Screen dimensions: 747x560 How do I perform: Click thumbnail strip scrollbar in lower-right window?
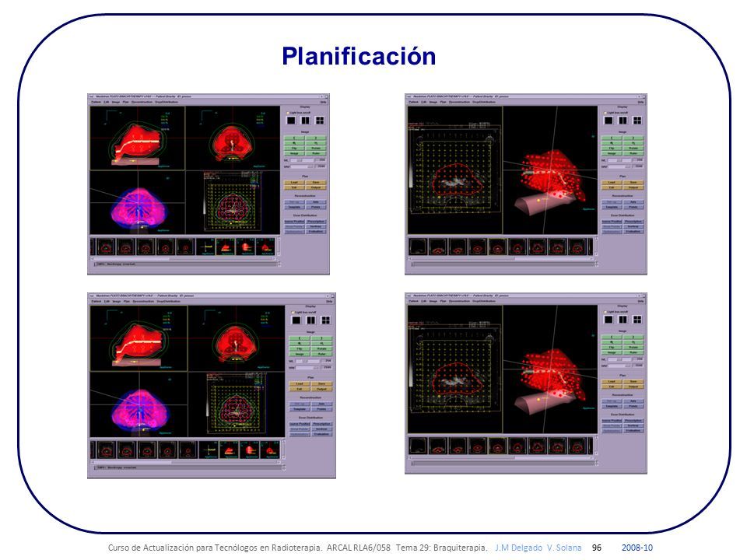500,458
